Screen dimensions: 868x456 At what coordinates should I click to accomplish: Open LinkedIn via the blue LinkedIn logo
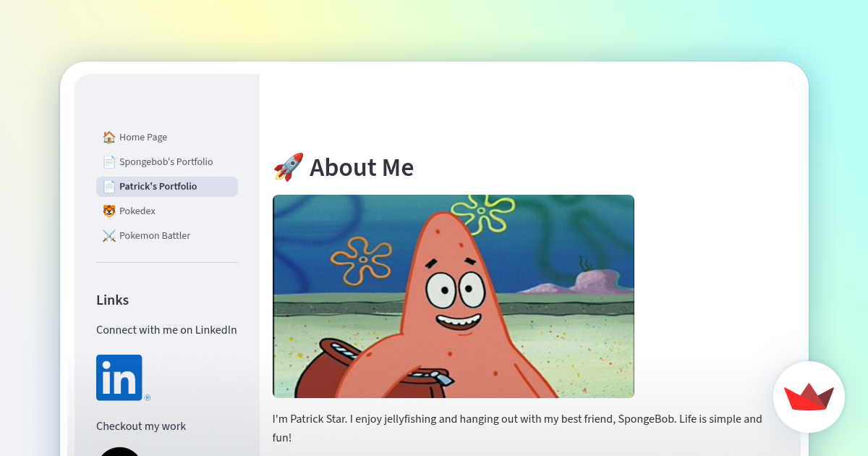coord(119,377)
